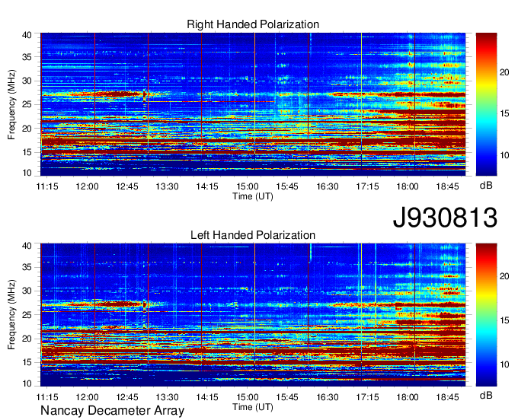Click the 15:00 tick on right-handed plot
This screenshot has height=420, width=518.
coord(247,186)
